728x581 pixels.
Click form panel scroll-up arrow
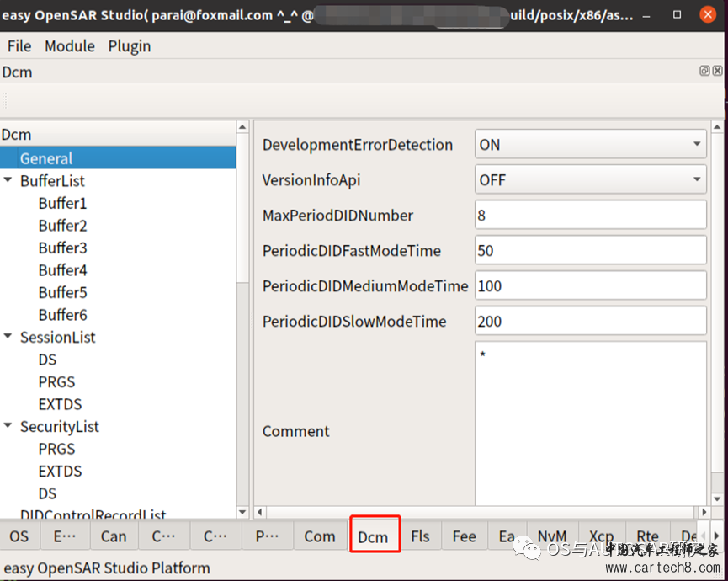tap(717, 127)
